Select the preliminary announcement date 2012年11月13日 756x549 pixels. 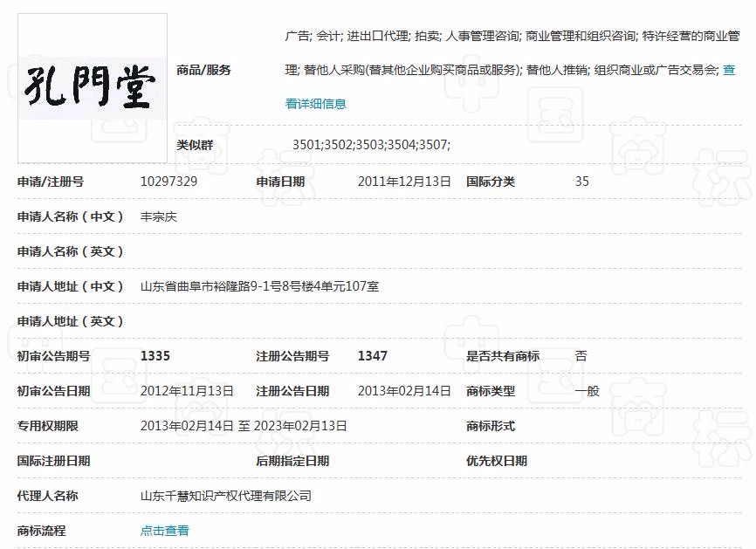coord(187,391)
